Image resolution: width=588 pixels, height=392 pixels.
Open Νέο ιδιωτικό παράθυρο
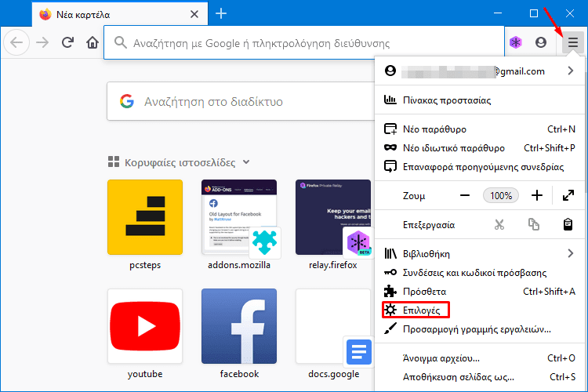click(x=479, y=148)
